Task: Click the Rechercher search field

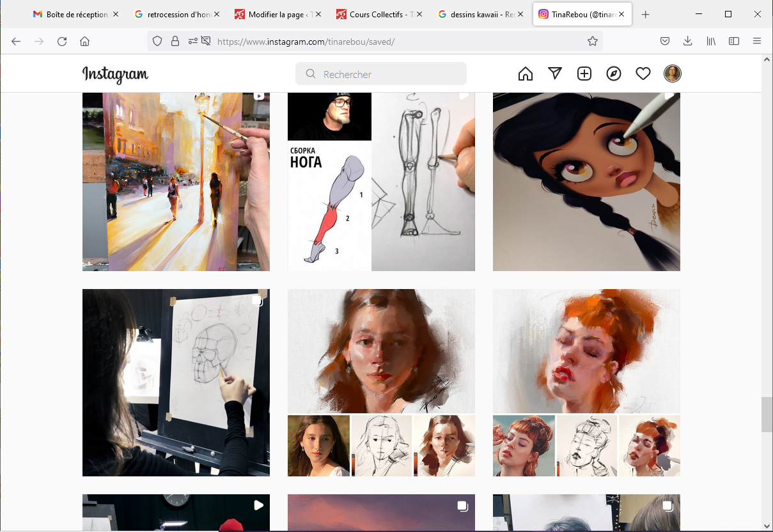Action: tap(381, 74)
